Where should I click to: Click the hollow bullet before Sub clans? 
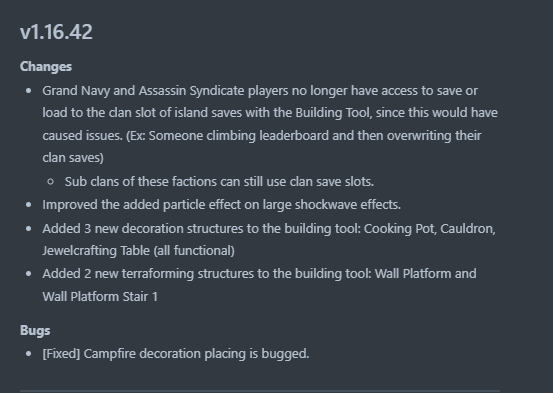(x=50, y=182)
